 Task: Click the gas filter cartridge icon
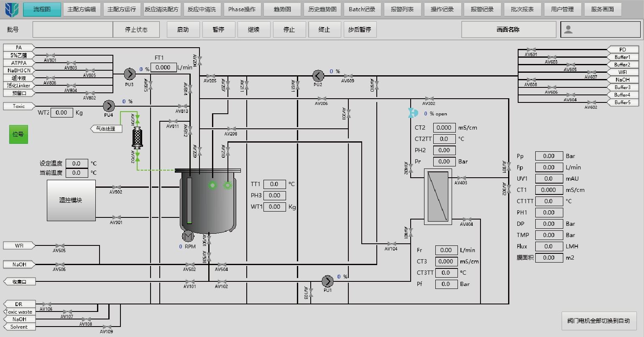coord(137,138)
